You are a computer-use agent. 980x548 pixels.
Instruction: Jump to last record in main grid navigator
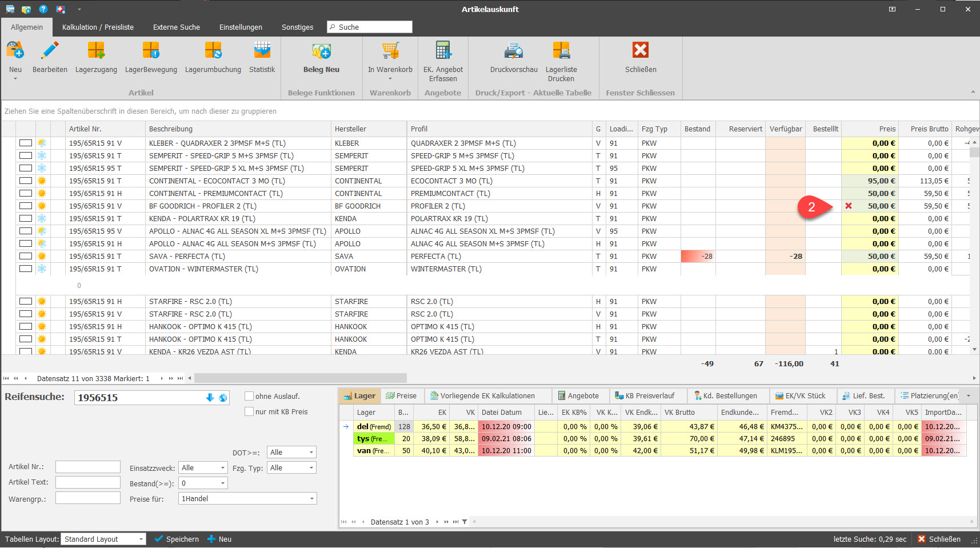pos(180,378)
